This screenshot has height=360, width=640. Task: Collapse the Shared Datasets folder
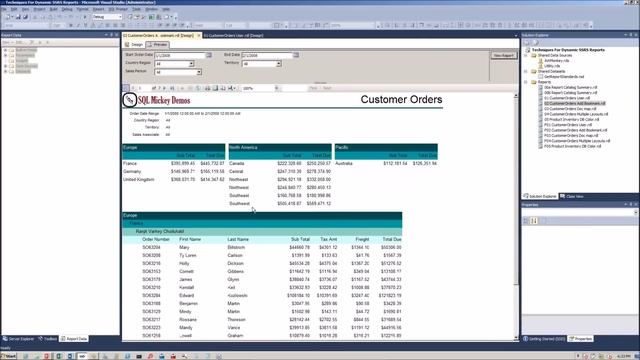(x=526, y=71)
